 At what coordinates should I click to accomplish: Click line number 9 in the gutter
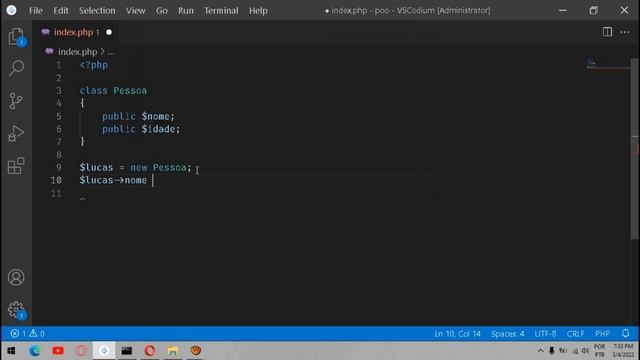click(x=59, y=167)
